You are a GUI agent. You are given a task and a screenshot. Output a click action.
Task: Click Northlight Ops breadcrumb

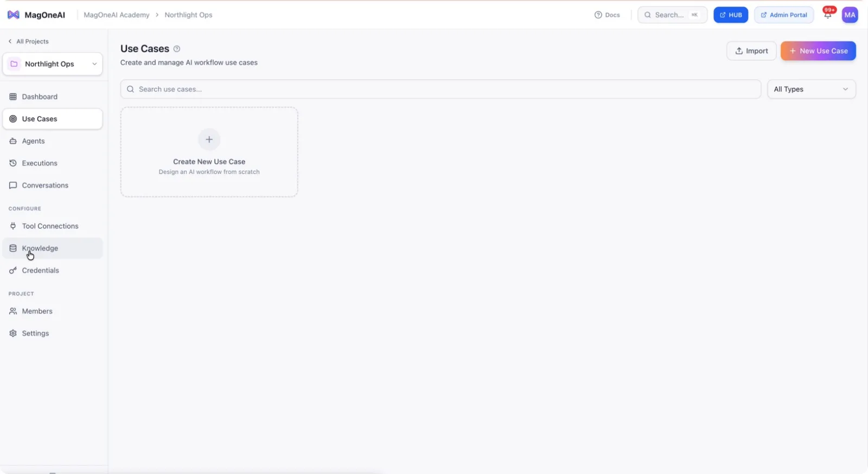click(188, 15)
